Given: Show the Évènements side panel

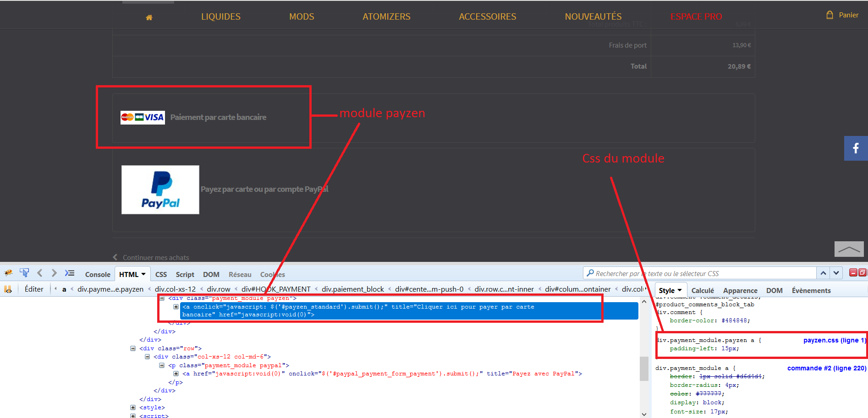Looking at the screenshot, I should pos(811,290).
